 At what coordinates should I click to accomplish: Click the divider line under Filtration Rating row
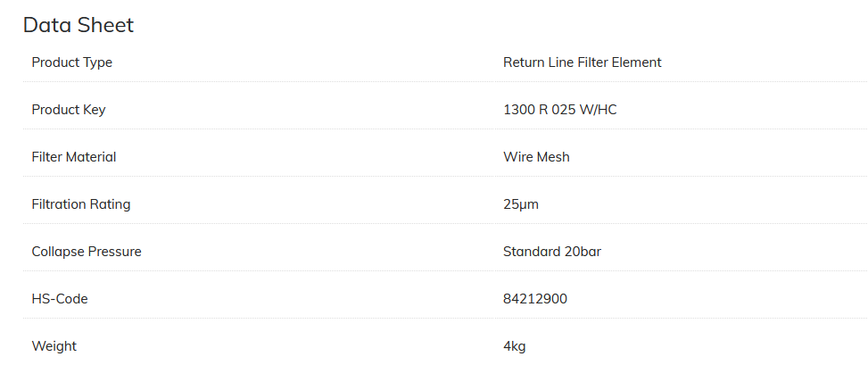coord(444,224)
